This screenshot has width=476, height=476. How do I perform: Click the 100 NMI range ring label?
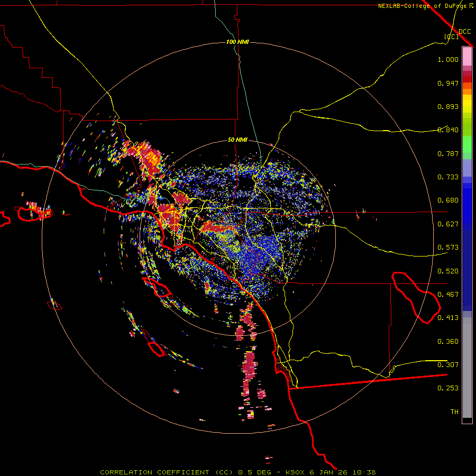click(x=237, y=42)
